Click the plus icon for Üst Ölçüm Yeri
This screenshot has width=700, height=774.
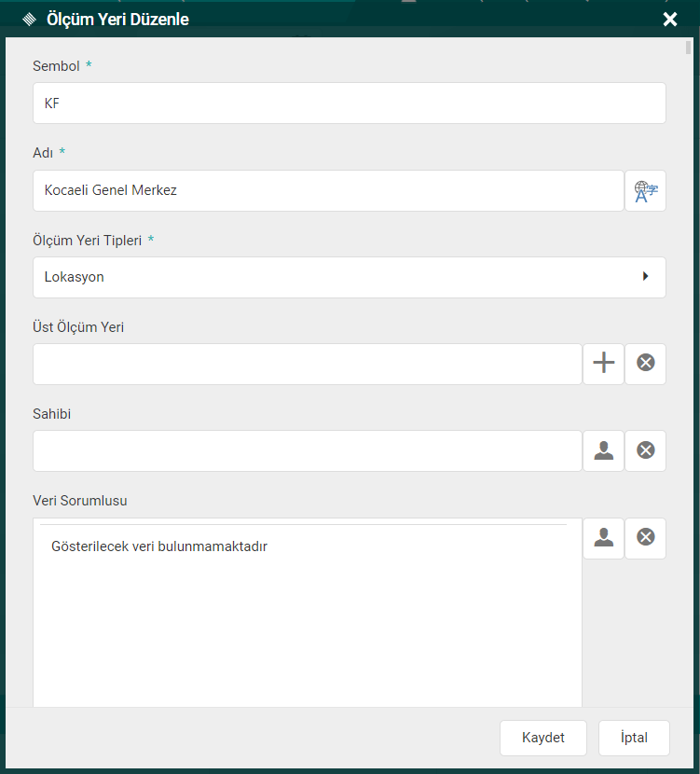603,364
